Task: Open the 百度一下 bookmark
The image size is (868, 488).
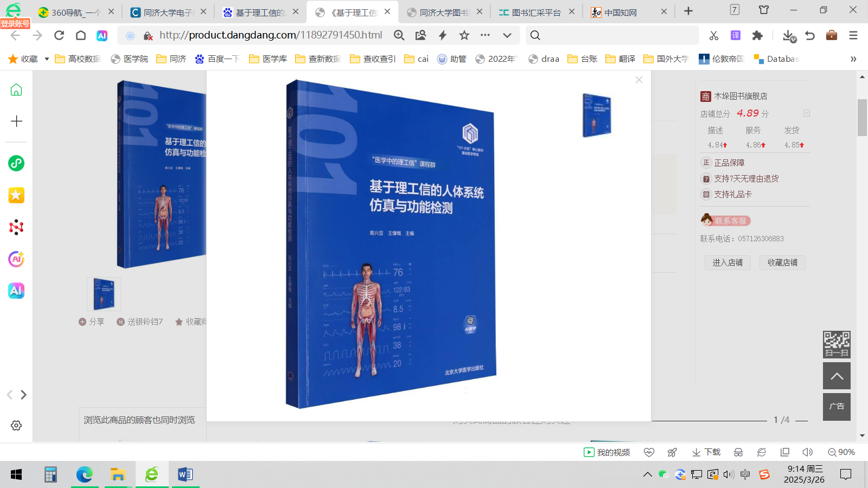Action: coord(217,59)
